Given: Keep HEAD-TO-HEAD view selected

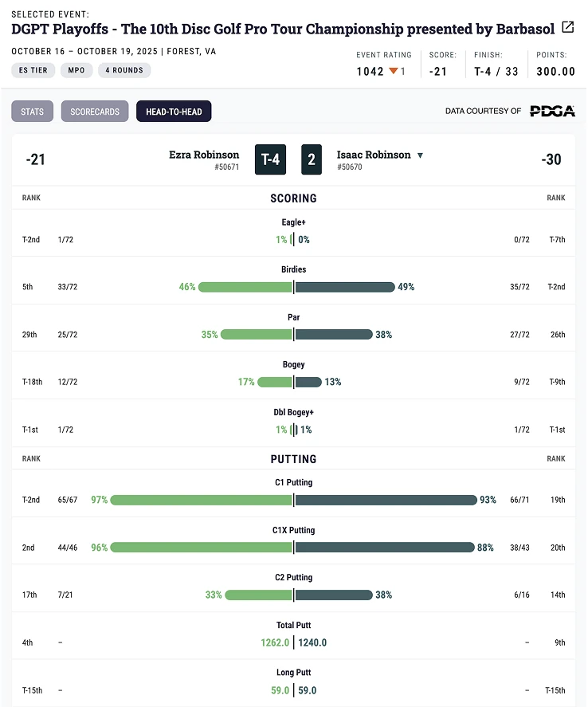Looking at the screenshot, I should [173, 112].
